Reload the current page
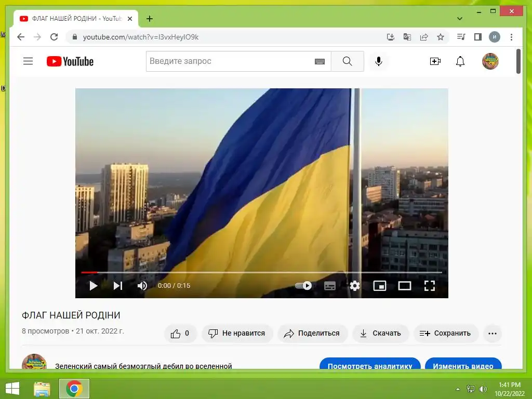Screen dimensions: 532x399 coord(54,37)
